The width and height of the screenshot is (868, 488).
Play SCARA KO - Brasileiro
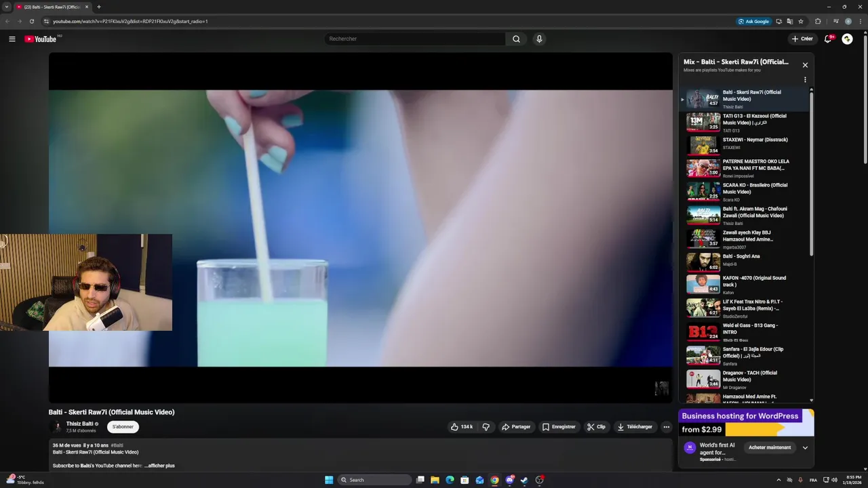point(745,192)
